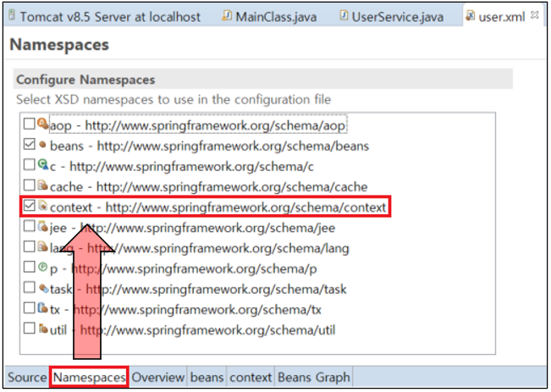
Task: Open the Beans Graph bottom tab
Action: [x=314, y=378]
